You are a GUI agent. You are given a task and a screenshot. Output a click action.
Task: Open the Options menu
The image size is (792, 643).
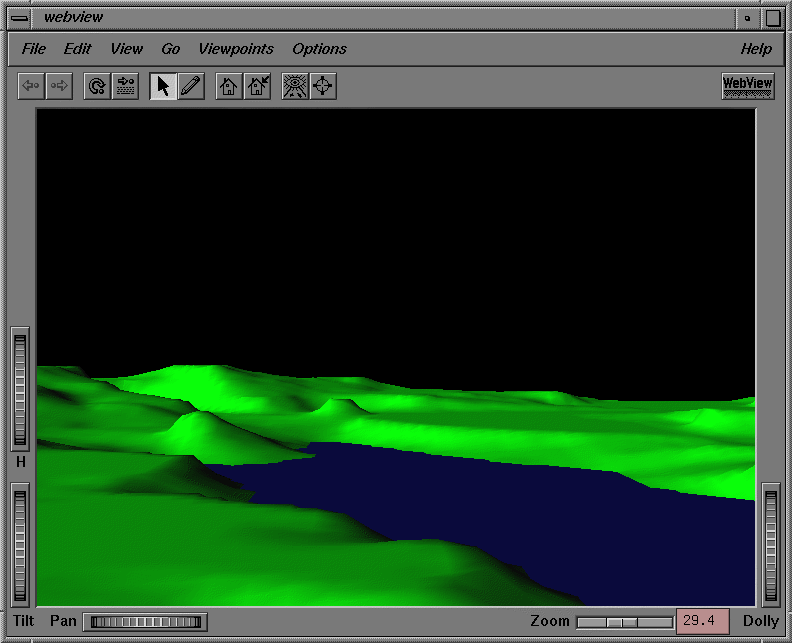coord(319,49)
